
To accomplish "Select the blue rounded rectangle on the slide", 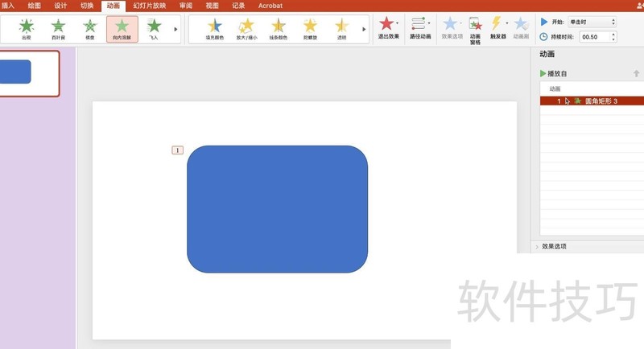I will coord(277,209).
